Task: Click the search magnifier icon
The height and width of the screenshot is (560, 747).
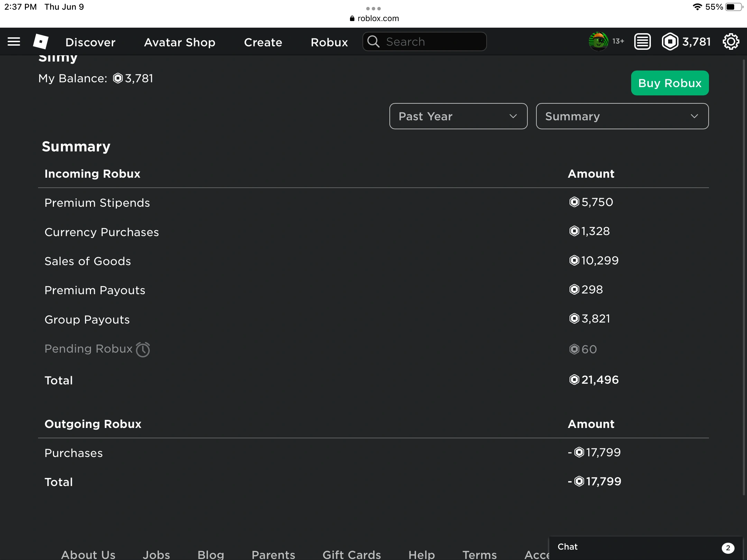Action: pos(373,42)
